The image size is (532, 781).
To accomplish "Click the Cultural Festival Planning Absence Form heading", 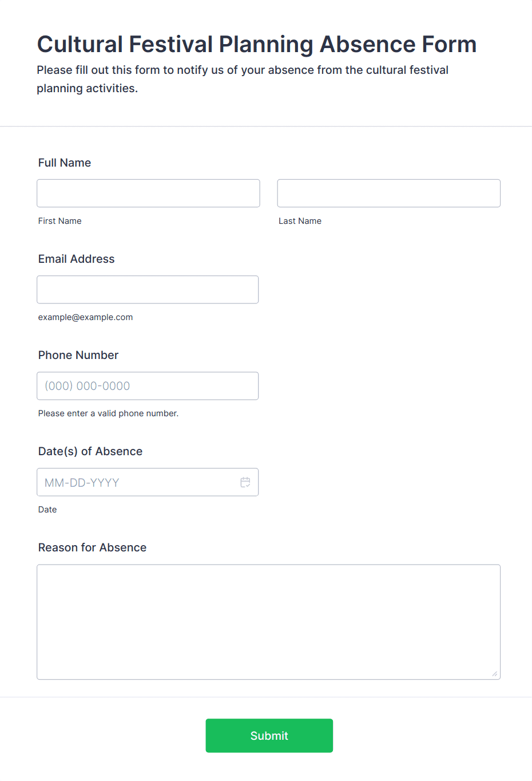I will [x=257, y=44].
